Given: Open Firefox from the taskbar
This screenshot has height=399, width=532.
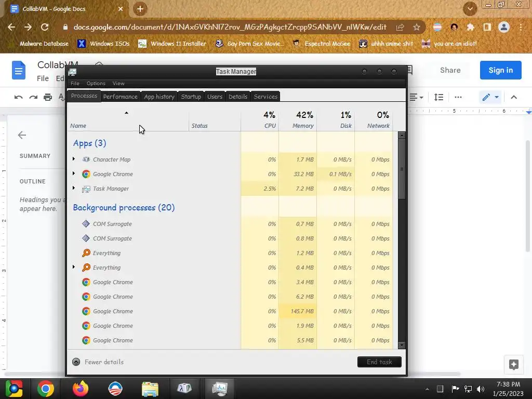Looking at the screenshot, I should coord(81,389).
